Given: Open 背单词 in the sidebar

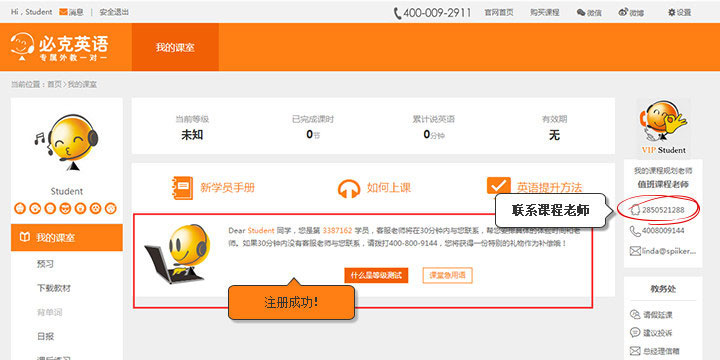Looking at the screenshot, I should (49, 312).
